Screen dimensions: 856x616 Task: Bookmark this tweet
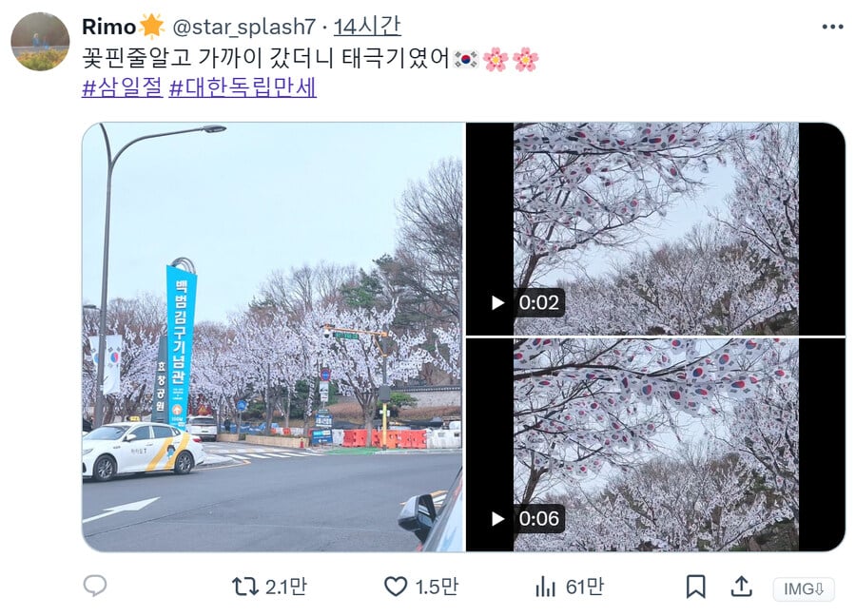695,587
